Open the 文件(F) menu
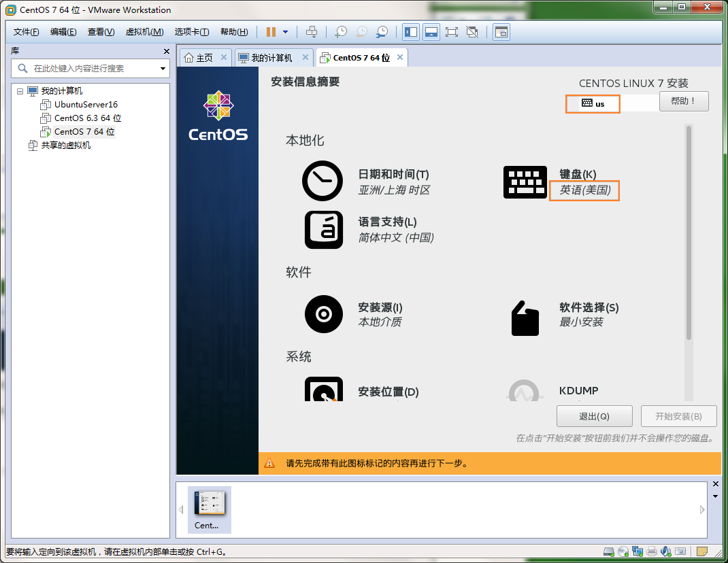The width and height of the screenshot is (728, 563). pos(26,32)
